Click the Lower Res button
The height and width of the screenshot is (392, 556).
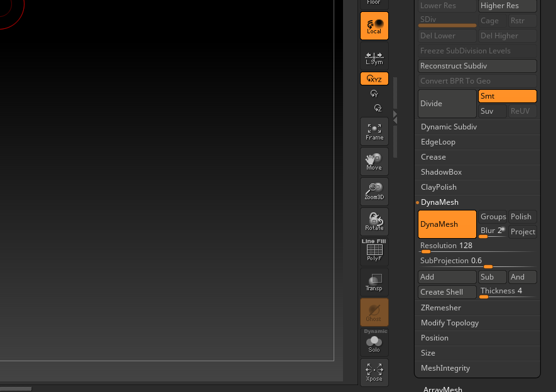click(x=447, y=6)
